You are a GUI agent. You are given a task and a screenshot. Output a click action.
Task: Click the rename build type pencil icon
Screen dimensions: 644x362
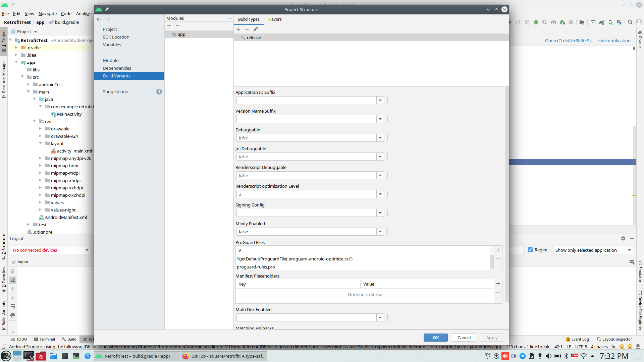point(256,29)
